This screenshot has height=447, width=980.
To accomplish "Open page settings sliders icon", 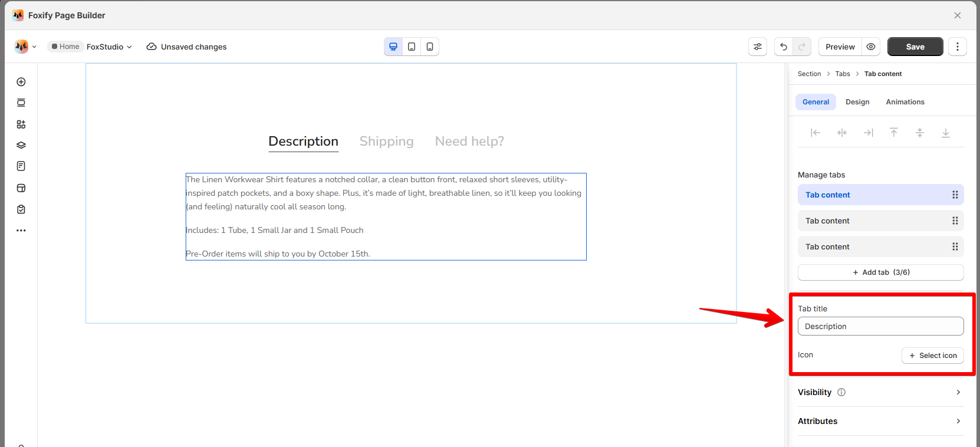I will (x=758, y=47).
